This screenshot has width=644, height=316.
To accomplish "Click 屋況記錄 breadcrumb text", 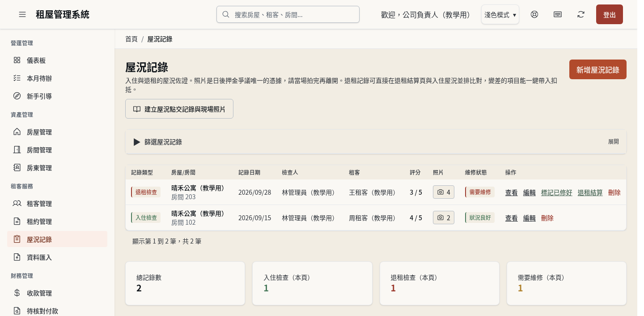I will (x=160, y=39).
